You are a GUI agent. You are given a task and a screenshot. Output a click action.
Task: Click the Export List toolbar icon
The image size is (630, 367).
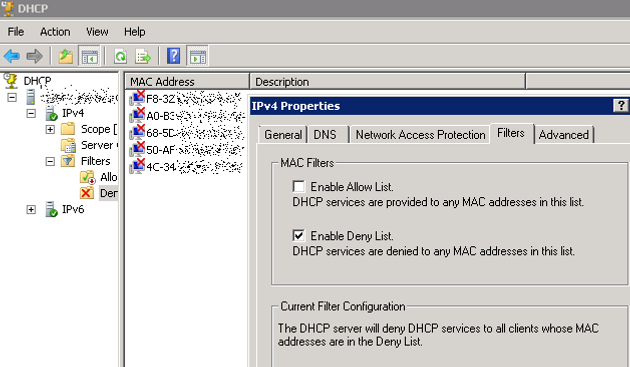pos(143,56)
